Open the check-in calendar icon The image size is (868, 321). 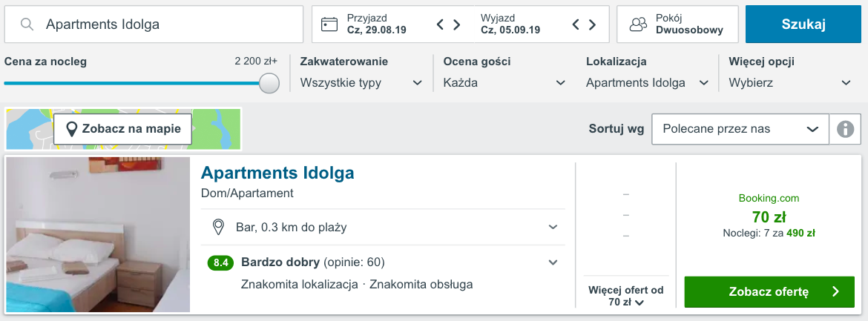pos(329,24)
